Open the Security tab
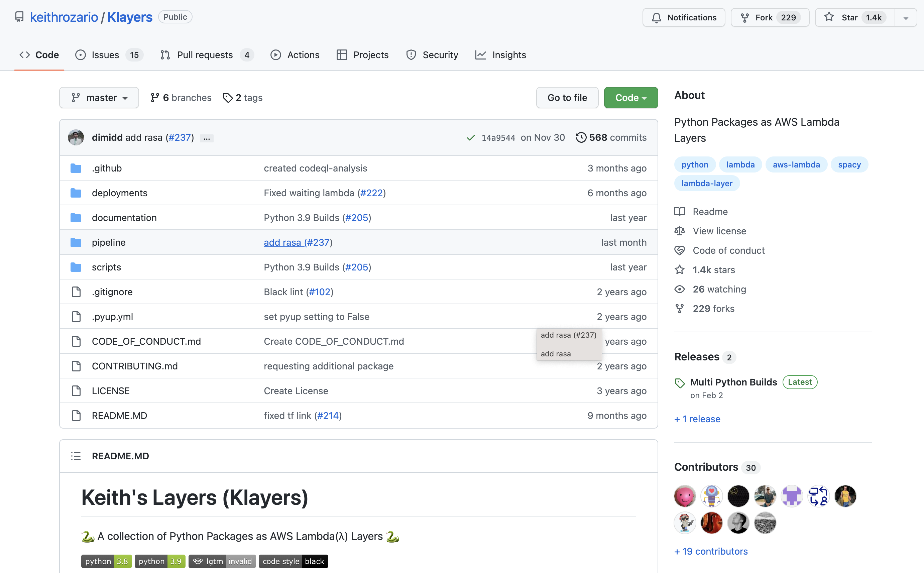The image size is (924, 573). [x=432, y=55]
